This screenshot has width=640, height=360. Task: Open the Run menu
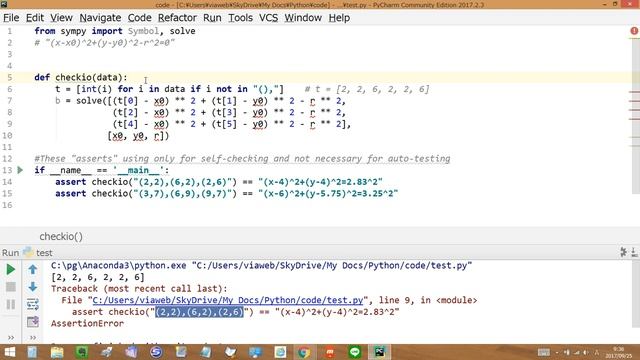tap(212, 18)
